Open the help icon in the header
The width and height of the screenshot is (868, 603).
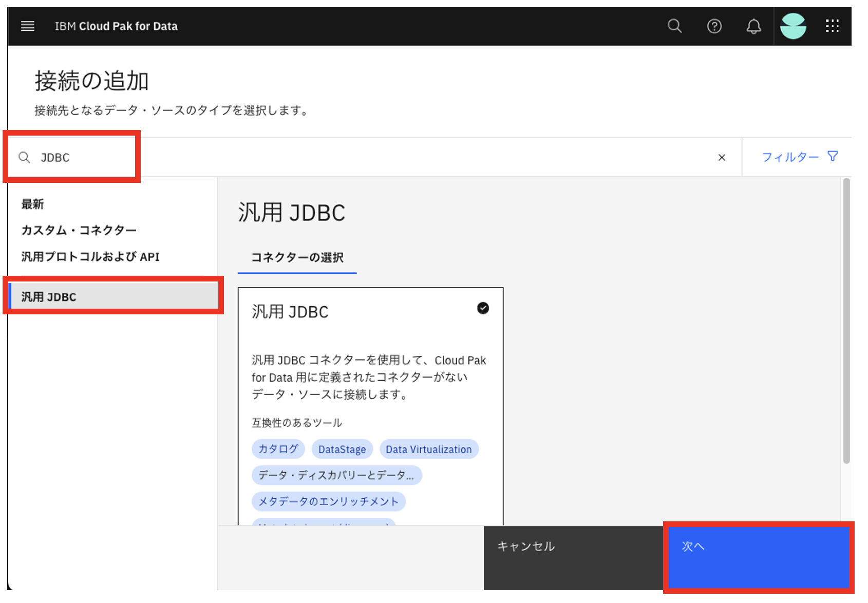tap(714, 26)
